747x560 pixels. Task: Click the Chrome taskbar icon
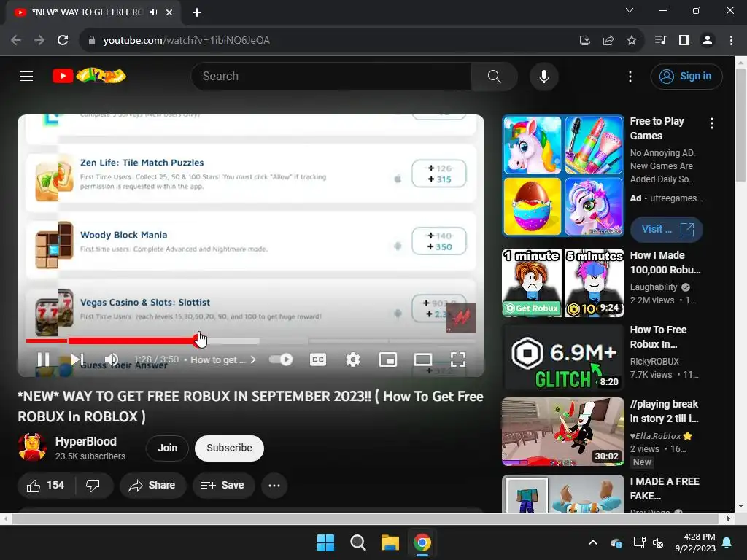tap(422, 542)
